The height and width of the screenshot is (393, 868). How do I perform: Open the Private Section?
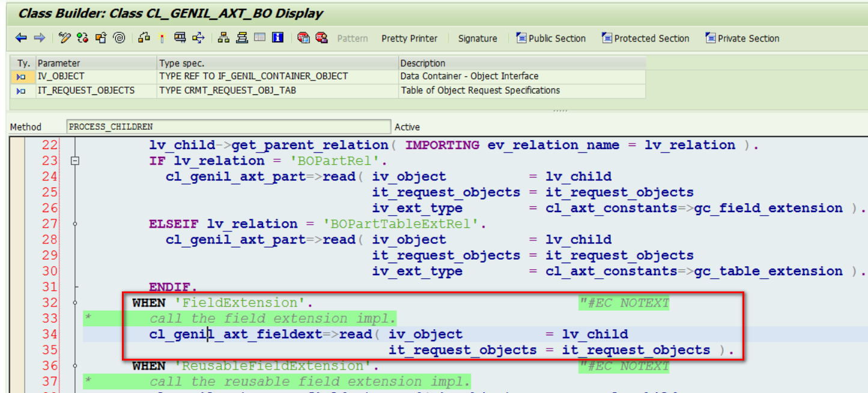(x=742, y=38)
